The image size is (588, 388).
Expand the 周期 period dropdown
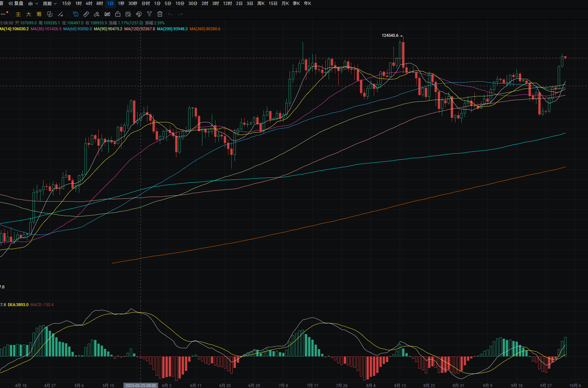point(50,4)
